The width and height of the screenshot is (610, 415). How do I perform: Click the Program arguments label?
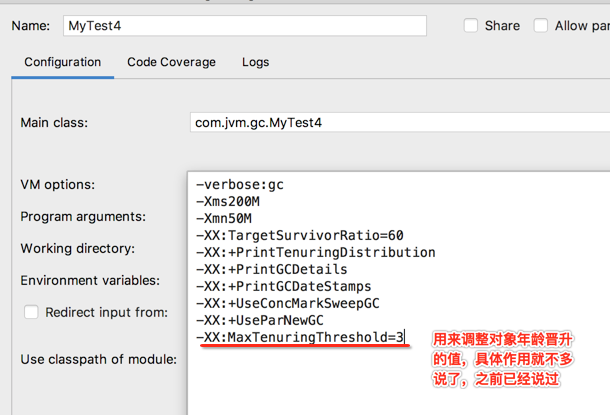[83, 216]
